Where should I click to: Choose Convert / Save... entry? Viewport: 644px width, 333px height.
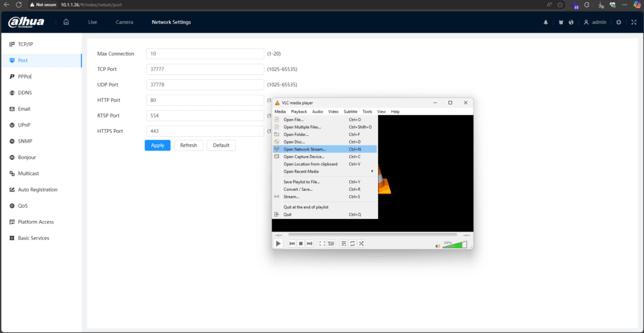pyautogui.click(x=325, y=189)
